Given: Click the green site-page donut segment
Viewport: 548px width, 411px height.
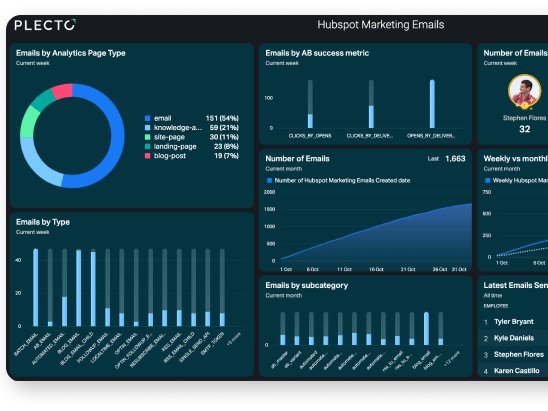Looking at the screenshot, I should tap(29, 122).
